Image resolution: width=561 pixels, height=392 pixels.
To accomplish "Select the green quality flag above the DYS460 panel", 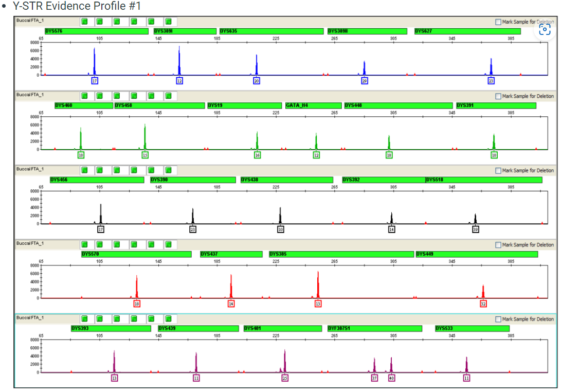I will point(83,95).
